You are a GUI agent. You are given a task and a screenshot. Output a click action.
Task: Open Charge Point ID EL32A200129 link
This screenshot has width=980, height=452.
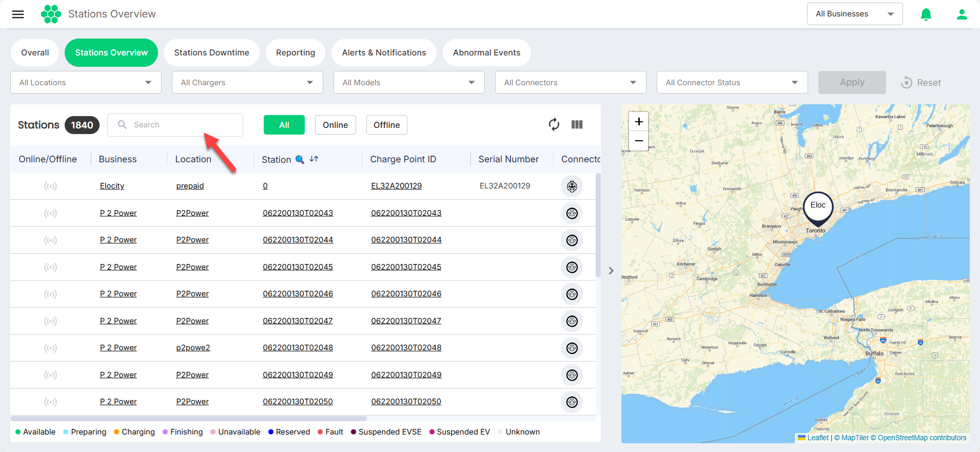click(397, 186)
